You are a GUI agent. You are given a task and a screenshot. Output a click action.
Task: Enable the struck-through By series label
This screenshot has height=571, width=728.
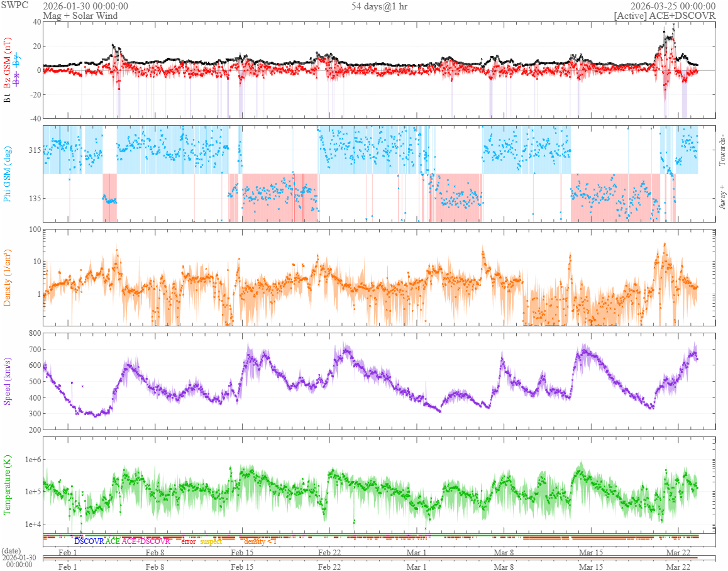tap(17, 60)
